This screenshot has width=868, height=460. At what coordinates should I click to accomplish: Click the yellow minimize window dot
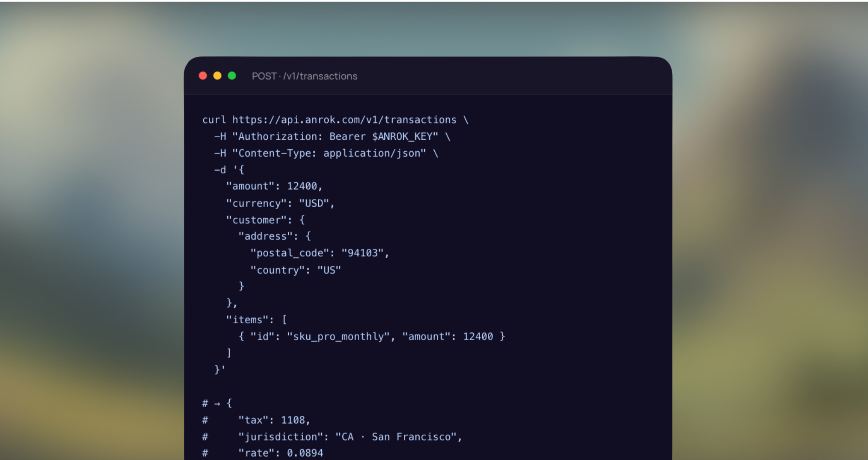point(217,76)
